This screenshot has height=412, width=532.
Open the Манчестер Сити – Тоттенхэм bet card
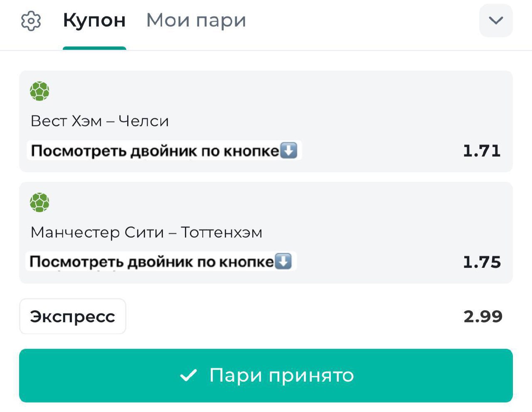tap(266, 233)
